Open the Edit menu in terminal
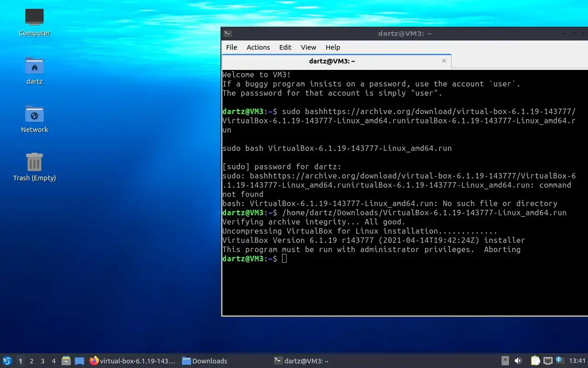 click(285, 47)
